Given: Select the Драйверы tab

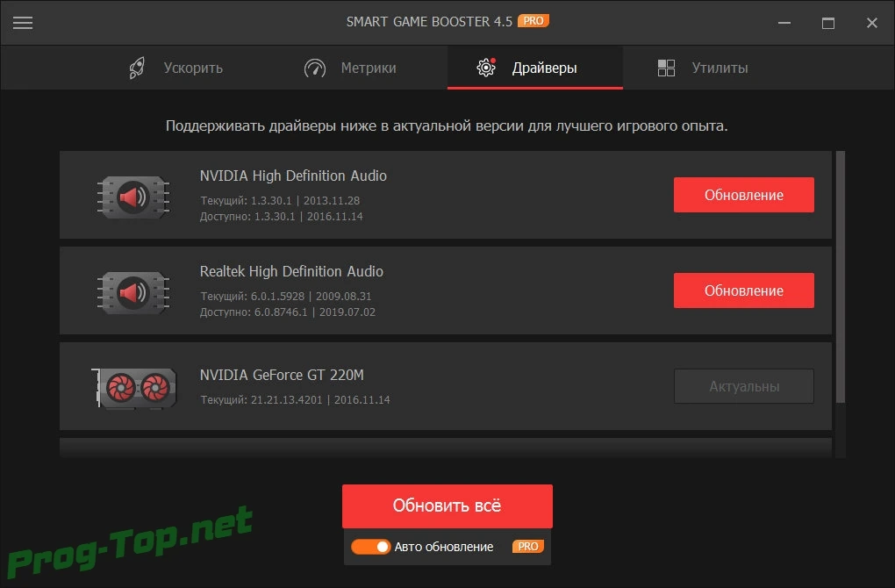Looking at the screenshot, I should coord(535,68).
